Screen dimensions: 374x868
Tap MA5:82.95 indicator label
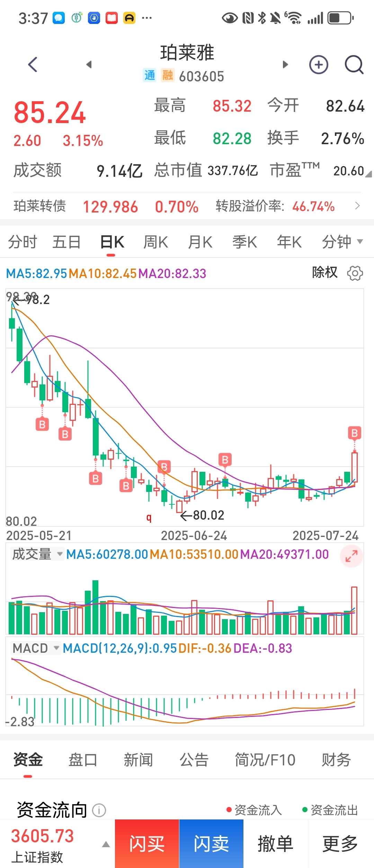36,274
